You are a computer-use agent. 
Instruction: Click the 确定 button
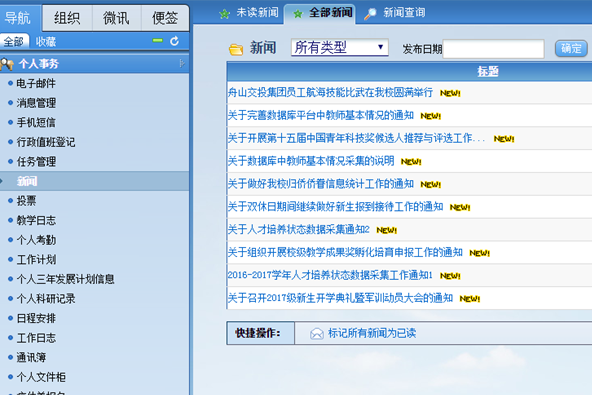click(x=571, y=48)
